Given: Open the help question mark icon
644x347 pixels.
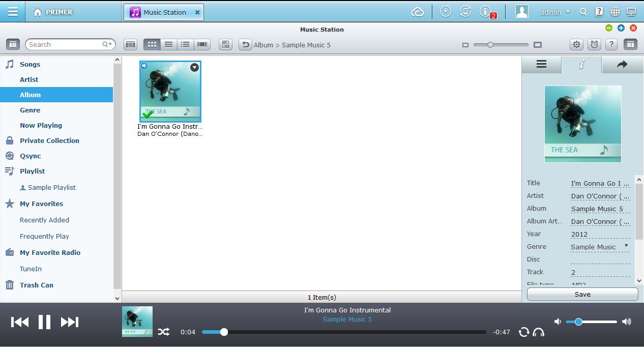Looking at the screenshot, I should [x=599, y=12].
